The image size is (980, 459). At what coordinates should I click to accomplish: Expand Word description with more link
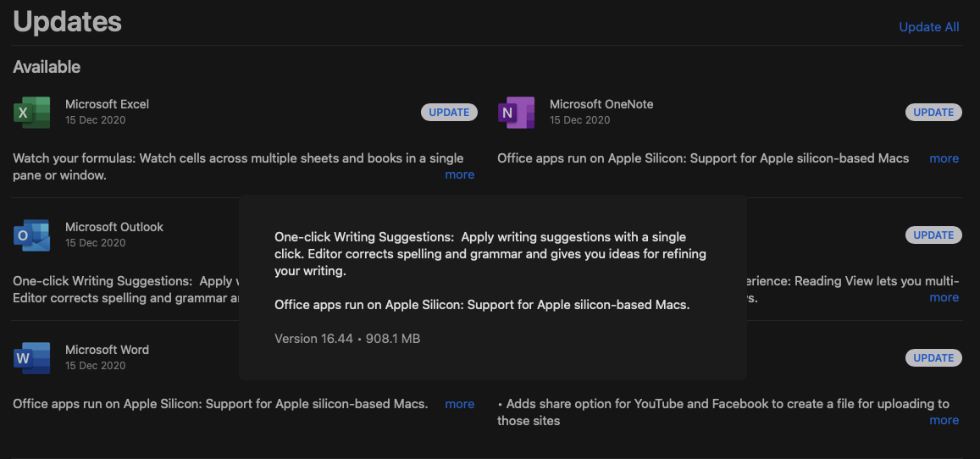(x=459, y=404)
